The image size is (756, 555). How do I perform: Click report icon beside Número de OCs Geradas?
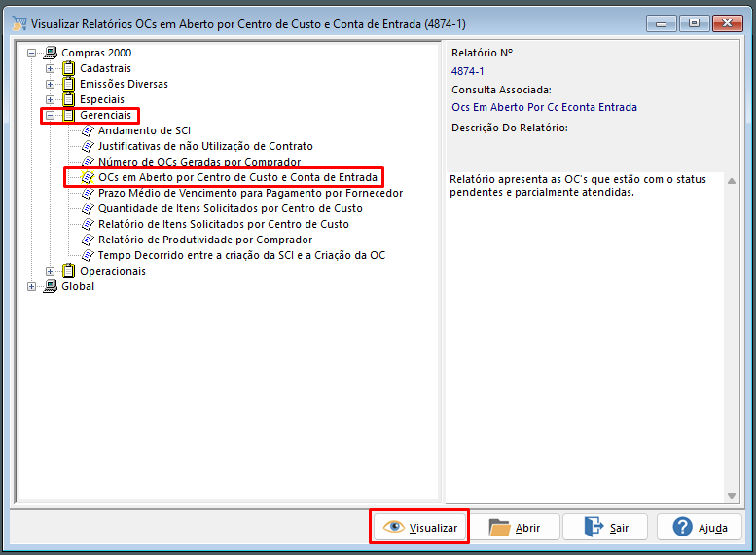88,162
